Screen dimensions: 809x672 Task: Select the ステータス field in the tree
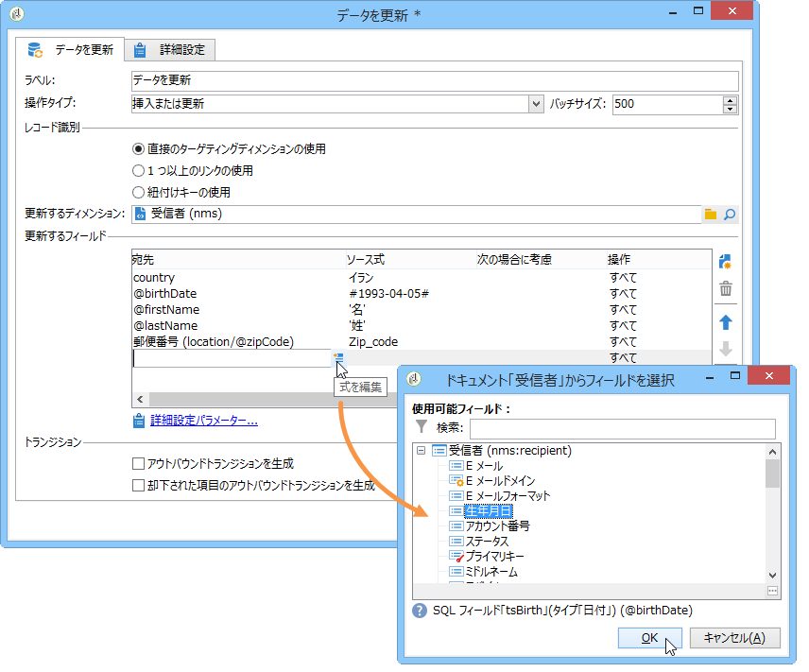coord(487,542)
